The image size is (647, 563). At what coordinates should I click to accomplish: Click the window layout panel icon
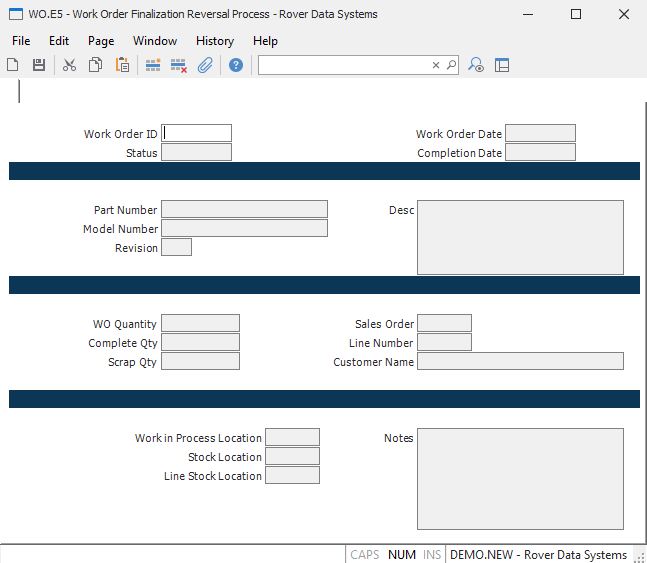click(502, 65)
